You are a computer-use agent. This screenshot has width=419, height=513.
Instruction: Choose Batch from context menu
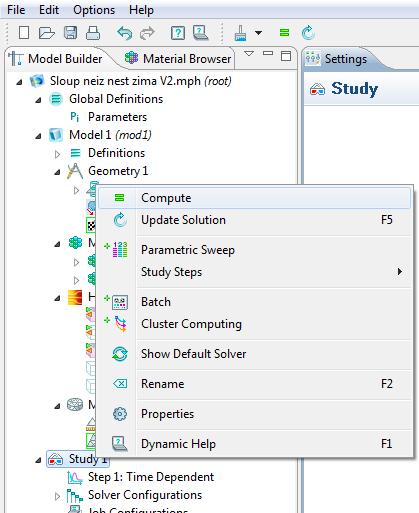point(255,302)
